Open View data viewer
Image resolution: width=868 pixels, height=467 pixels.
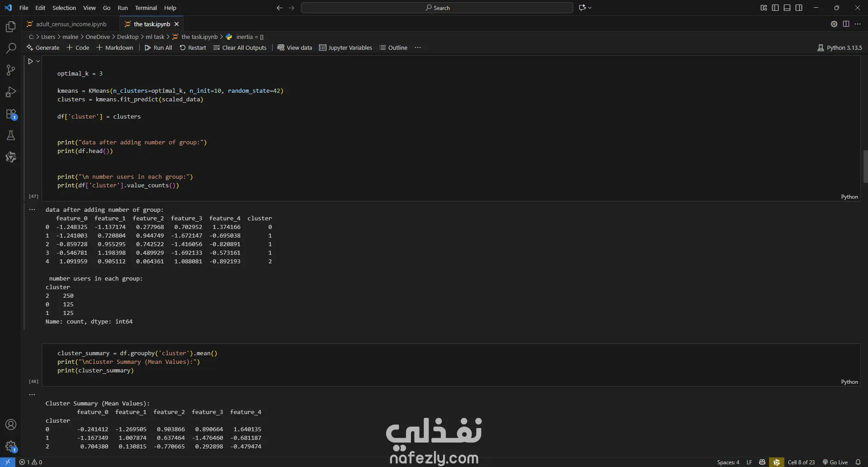tap(295, 48)
